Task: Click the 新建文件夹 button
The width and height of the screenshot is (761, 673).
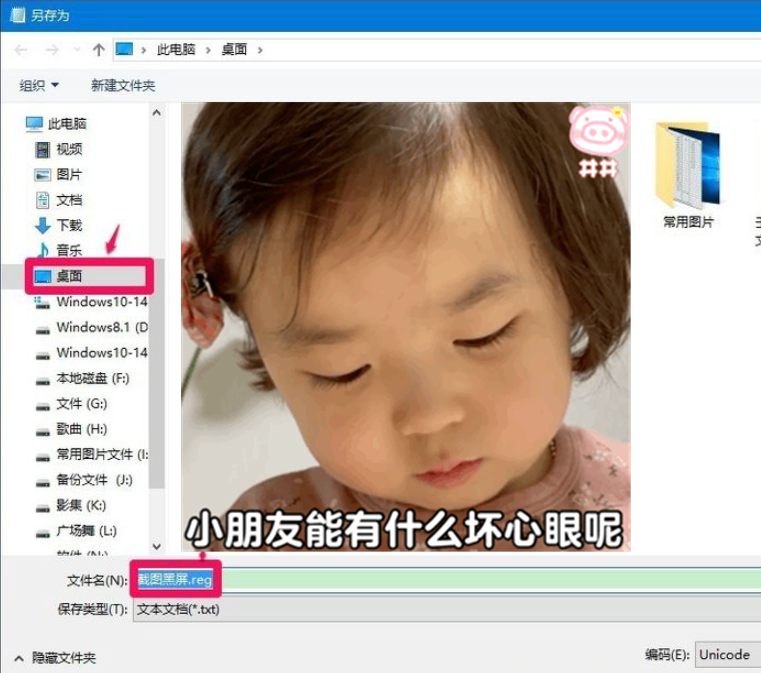Action: [123, 85]
